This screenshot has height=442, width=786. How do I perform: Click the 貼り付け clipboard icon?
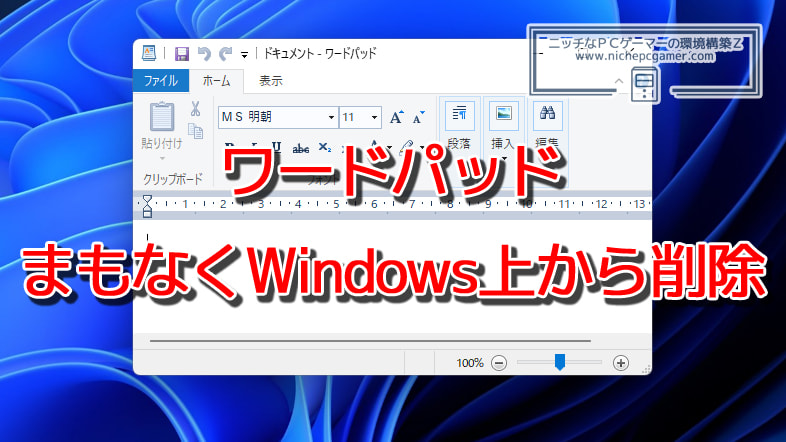[162, 116]
